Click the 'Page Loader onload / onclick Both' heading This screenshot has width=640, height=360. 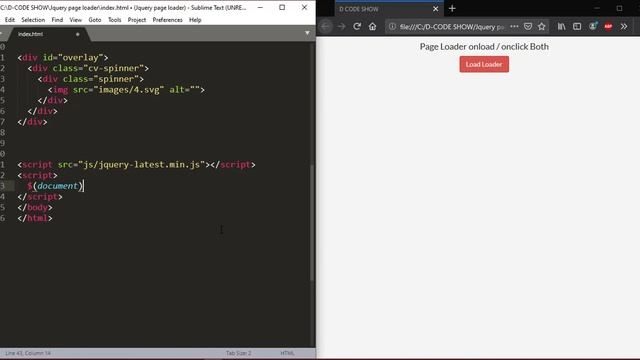click(484, 47)
